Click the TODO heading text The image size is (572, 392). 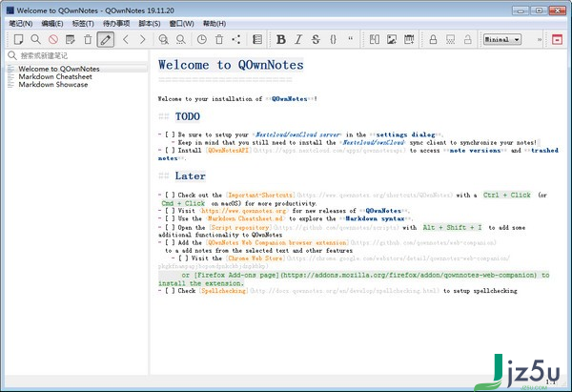[188, 116]
